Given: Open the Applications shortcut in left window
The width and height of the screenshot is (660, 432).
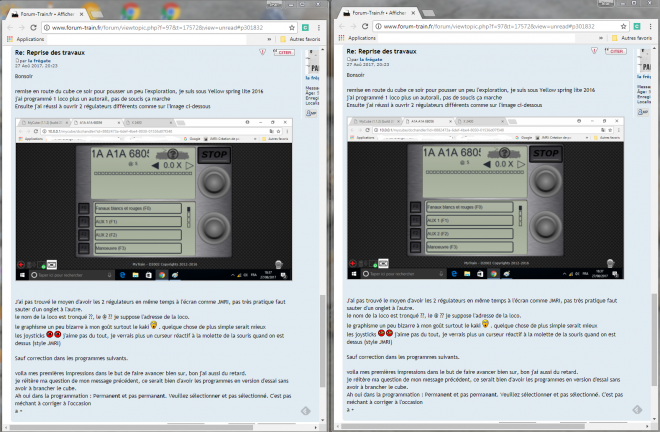Looking at the screenshot, I should click(x=26, y=39).
